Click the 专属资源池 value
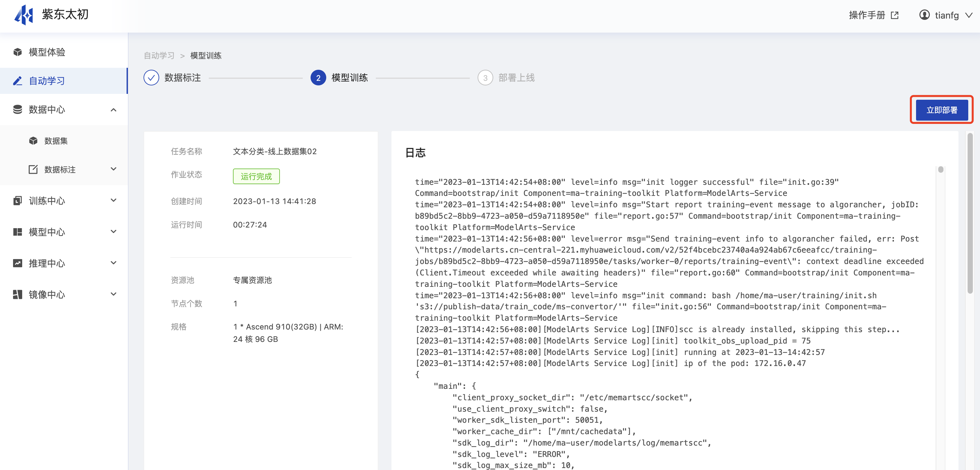 click(252, 280)
